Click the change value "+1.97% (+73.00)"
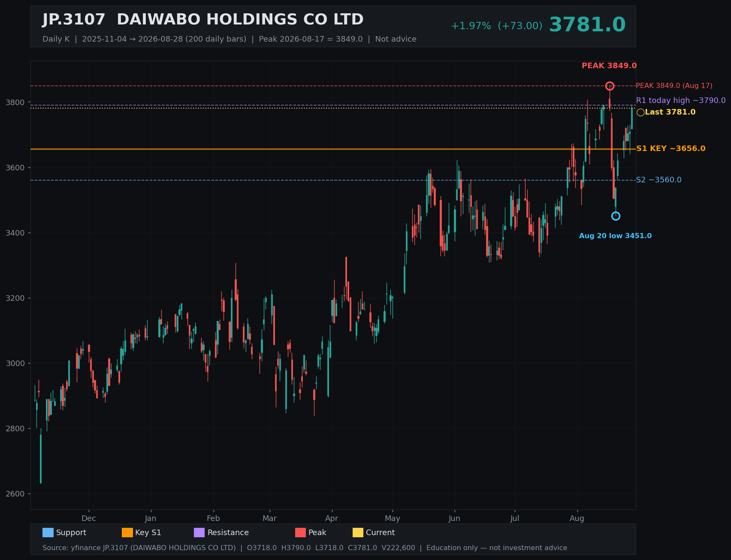 click(497, 26)
